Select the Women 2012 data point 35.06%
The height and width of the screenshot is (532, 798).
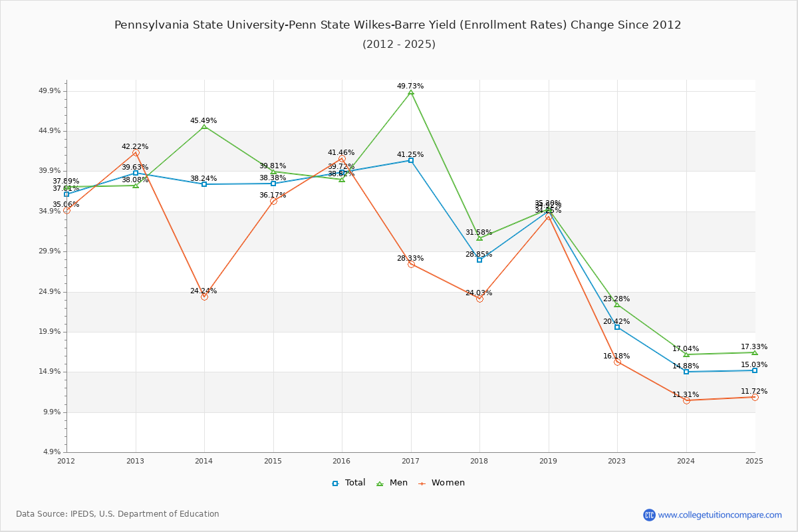click(66, 210)
